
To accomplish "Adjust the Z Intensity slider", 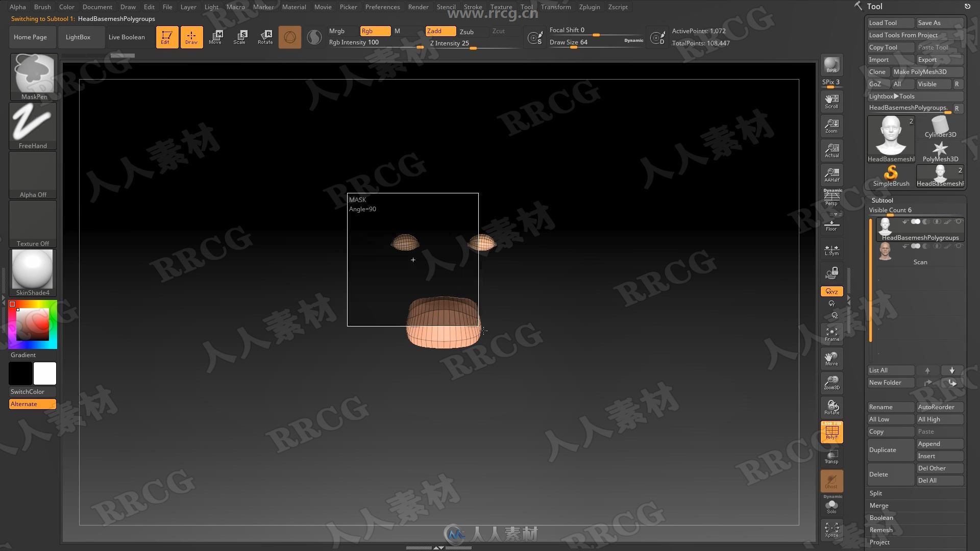I will pyautogui.click(x=475, y=43).
